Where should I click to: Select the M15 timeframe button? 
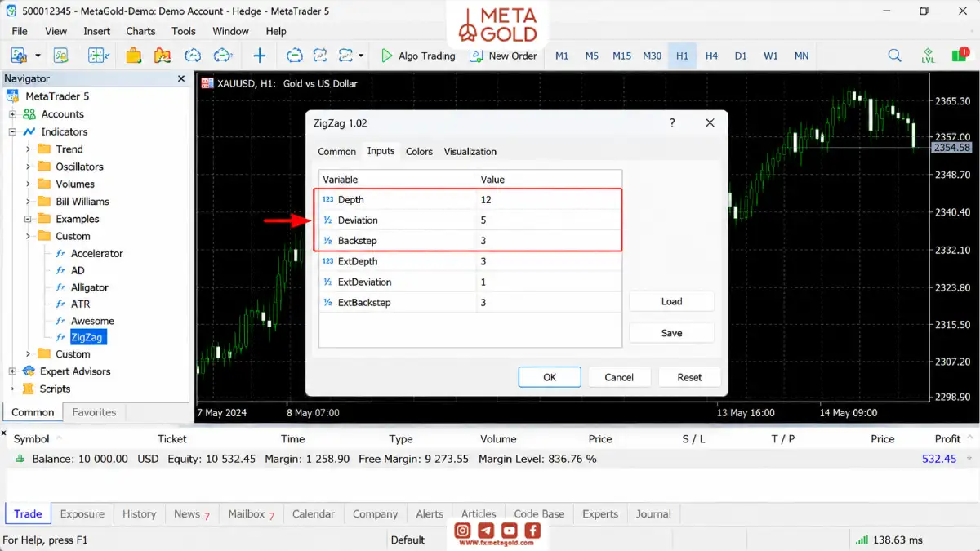621,56
